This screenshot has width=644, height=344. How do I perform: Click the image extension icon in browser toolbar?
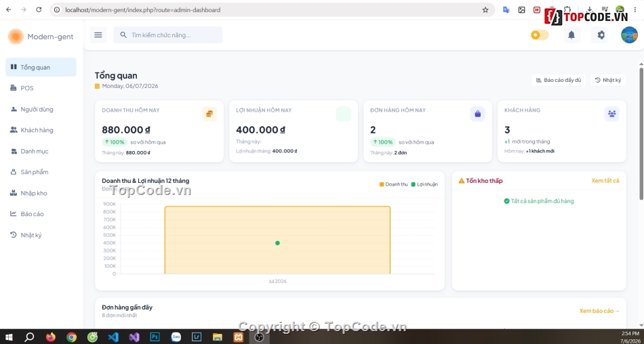click(521, 10)
